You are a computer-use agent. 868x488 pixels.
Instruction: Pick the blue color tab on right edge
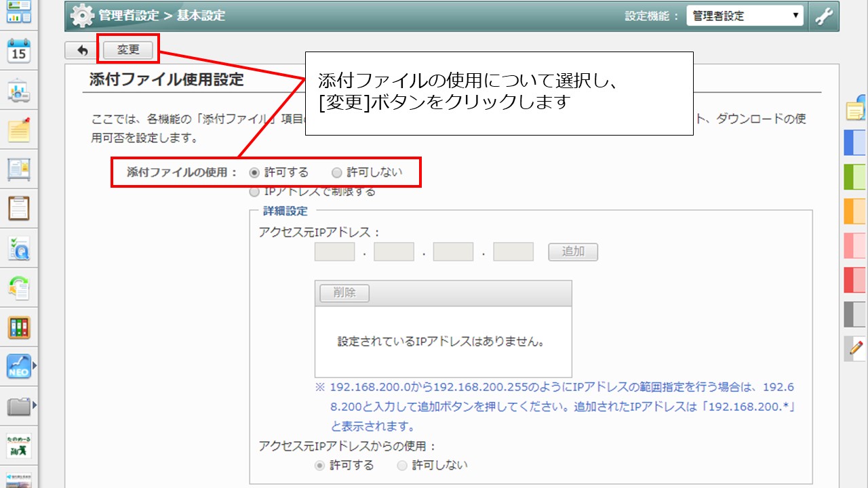pyautogui.click(x=856, y=143)
